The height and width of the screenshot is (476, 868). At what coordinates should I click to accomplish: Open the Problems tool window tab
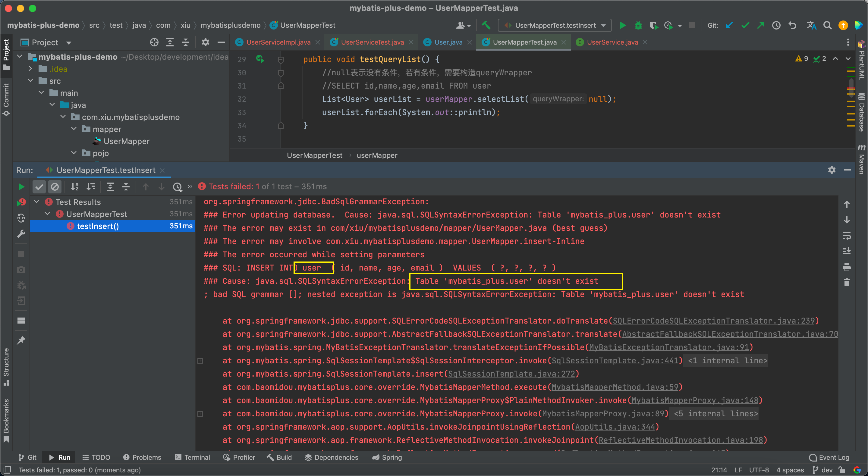pos(142,457)
